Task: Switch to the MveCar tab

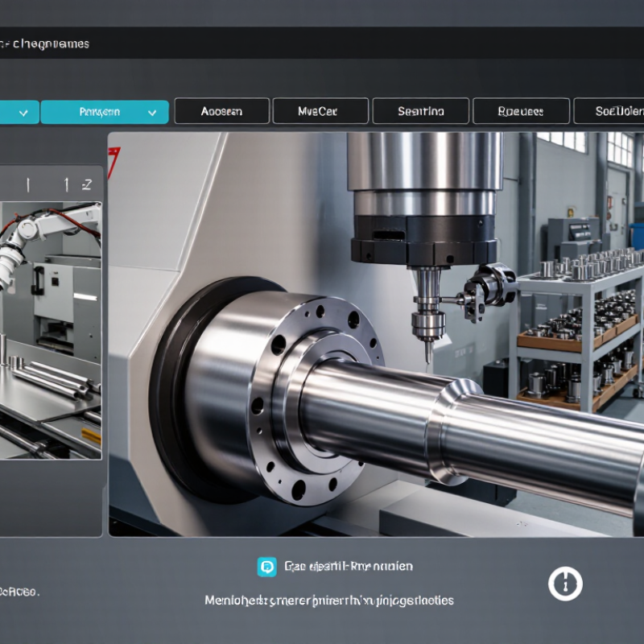Action: click(x=320, y=111)
